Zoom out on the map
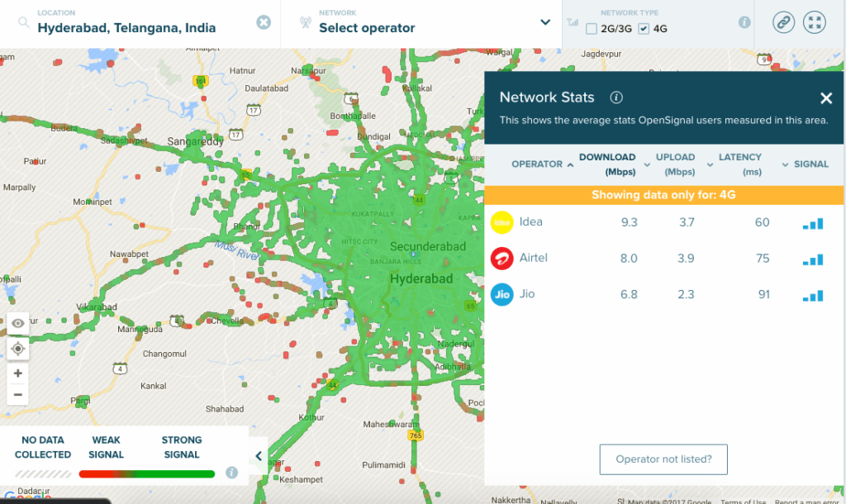Viewport: 846px width, 504px height. 18,394
